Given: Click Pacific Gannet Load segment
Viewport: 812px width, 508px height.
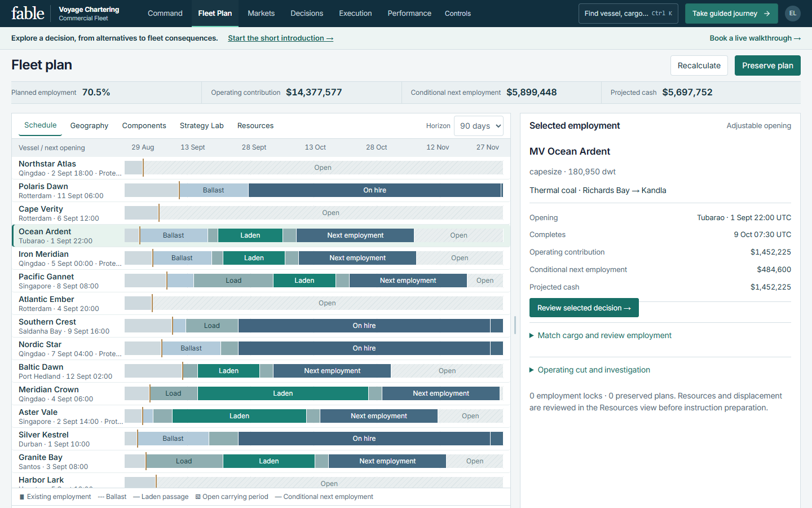Looking at the screenshot, I should pos(233,281).
